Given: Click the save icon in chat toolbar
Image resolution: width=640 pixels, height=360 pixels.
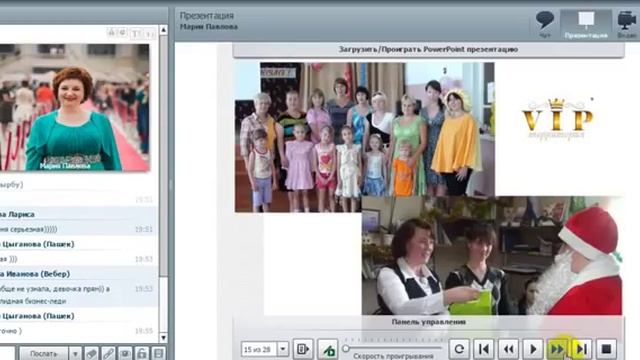Looking at the screenshot, I should pos(158,353).
